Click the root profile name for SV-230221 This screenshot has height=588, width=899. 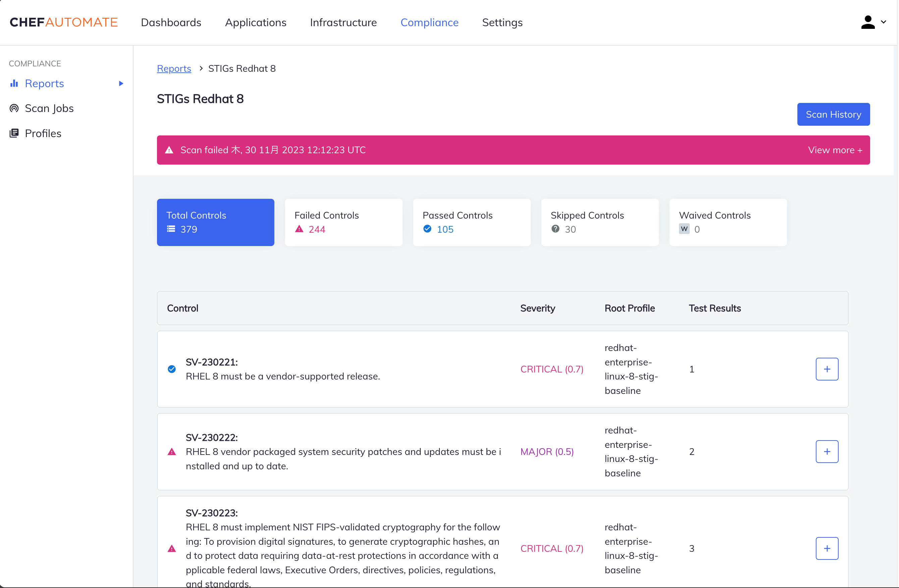coord(631,369)
